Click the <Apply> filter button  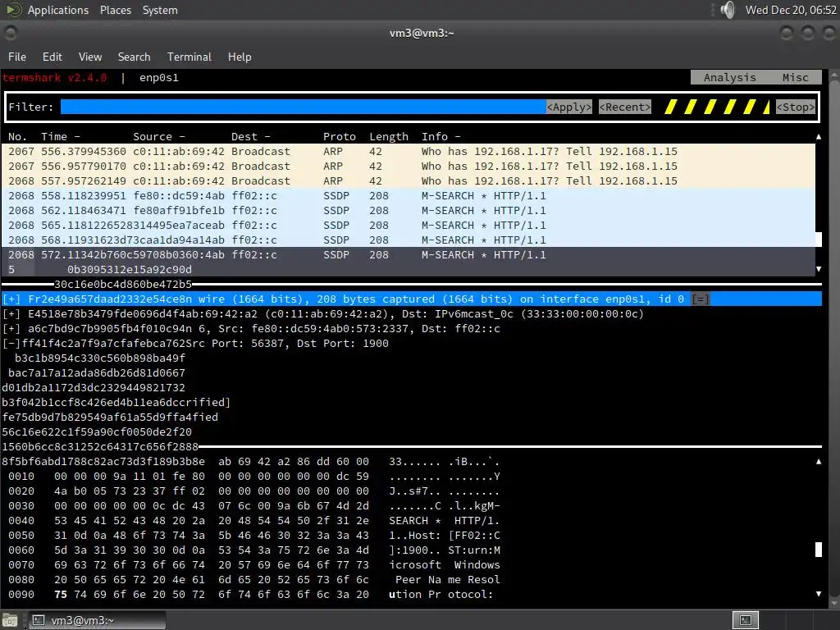569,107
